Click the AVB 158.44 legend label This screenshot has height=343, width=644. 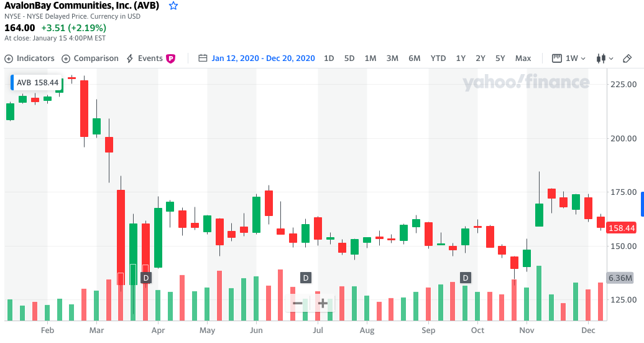(x=37, y=83)
